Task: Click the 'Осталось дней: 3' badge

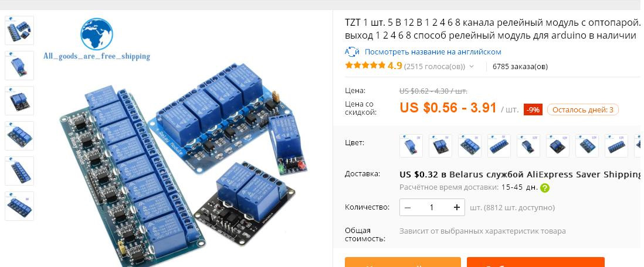Action: 583,110
